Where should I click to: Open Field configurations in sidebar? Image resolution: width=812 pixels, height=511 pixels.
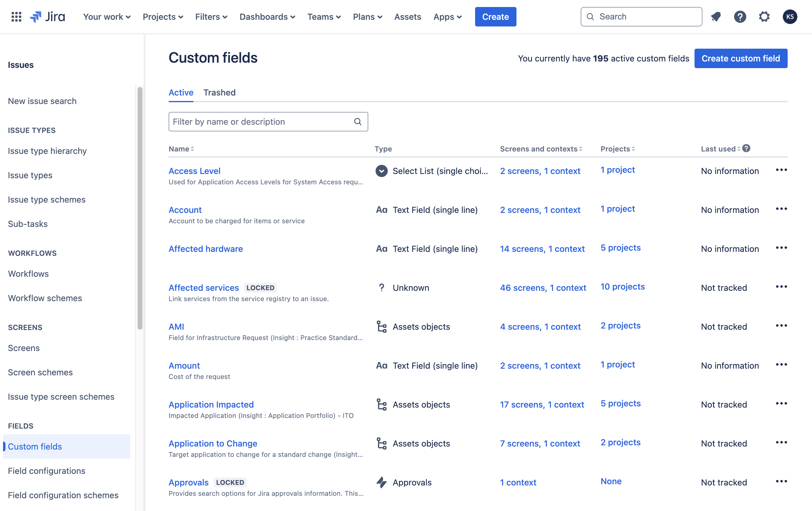(x=47, y=471)
